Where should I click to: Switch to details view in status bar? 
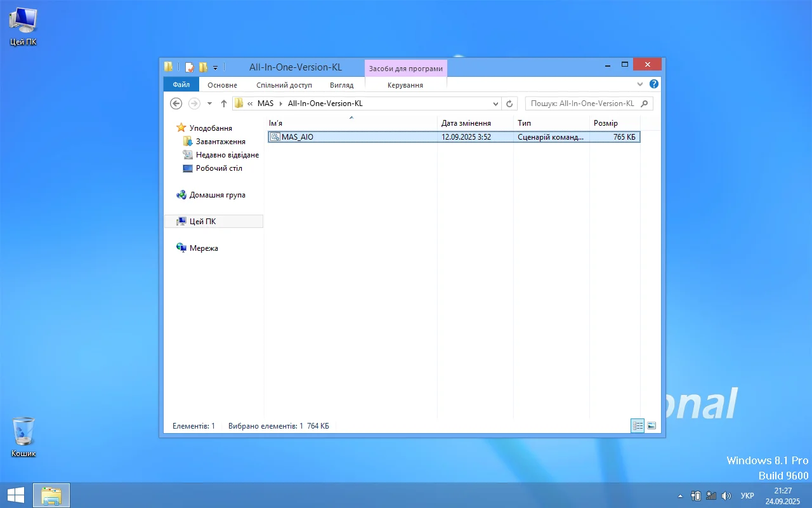(637, 425)
